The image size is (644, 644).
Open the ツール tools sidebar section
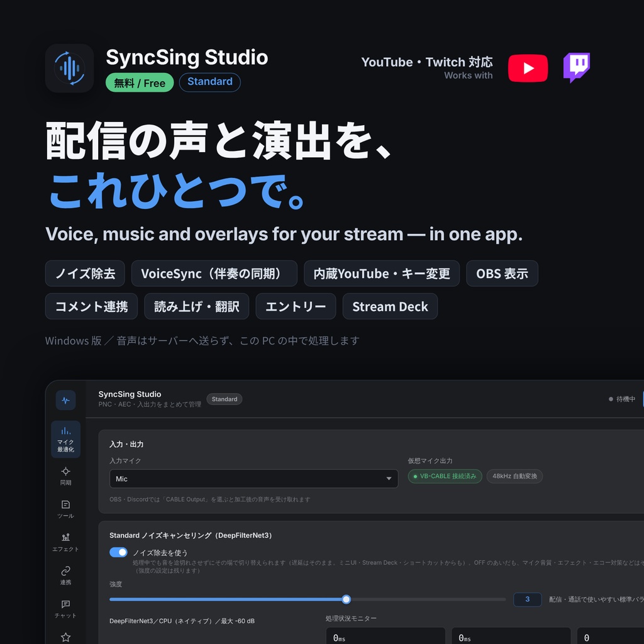(x=65, y=509)
